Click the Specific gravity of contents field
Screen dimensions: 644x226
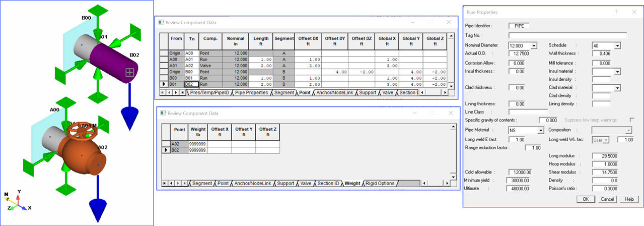pos(548,121)
